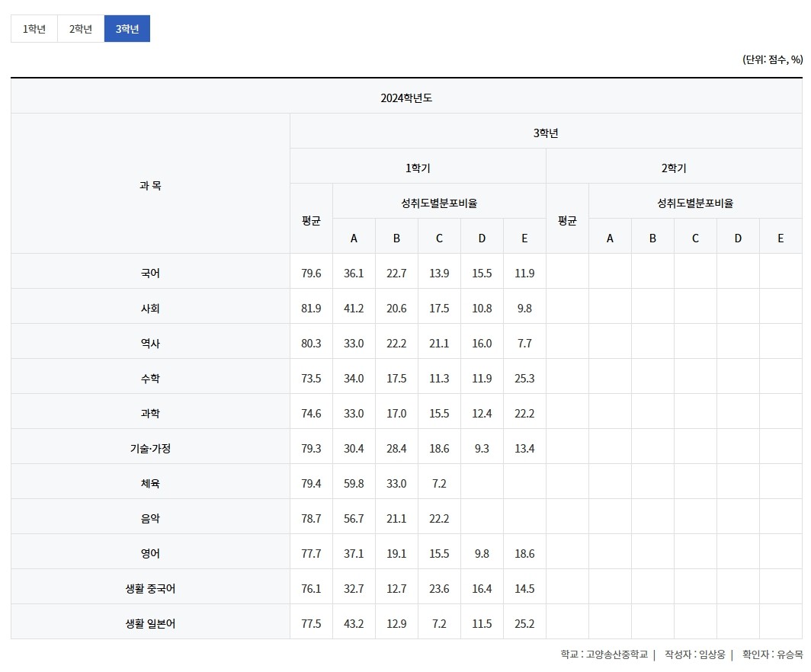This screenshot has height=672, width=811.
Task: Click the active 3학년 tab
Action: [x=127, y=29]
